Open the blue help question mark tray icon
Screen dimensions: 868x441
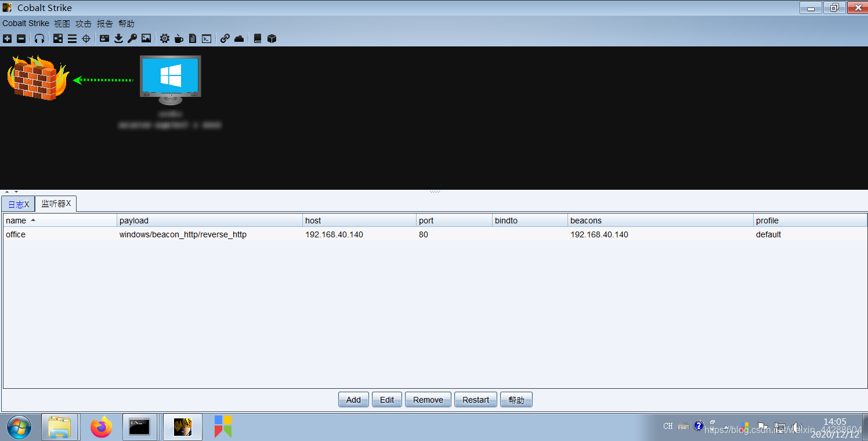coord(699,426)
